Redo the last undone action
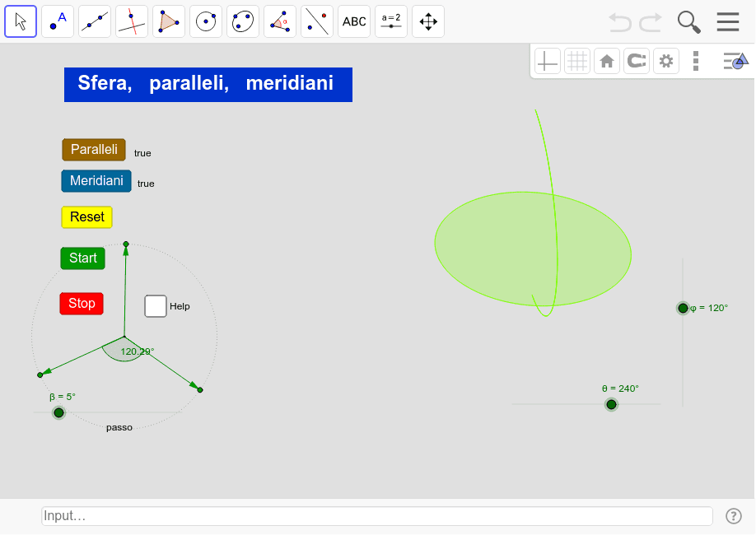This screenshot has width=756, height=535. [x=651, y=22]
